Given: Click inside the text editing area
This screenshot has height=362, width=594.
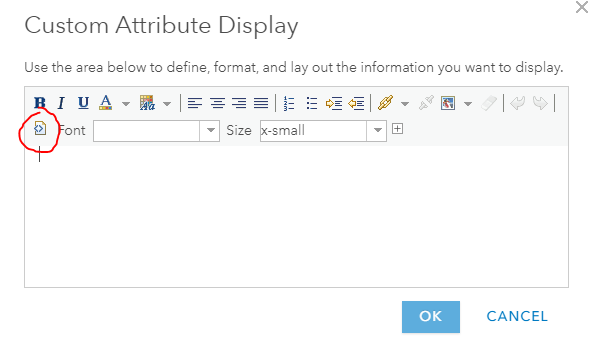Looking at the screenshot, I should [x=296, y=216].
